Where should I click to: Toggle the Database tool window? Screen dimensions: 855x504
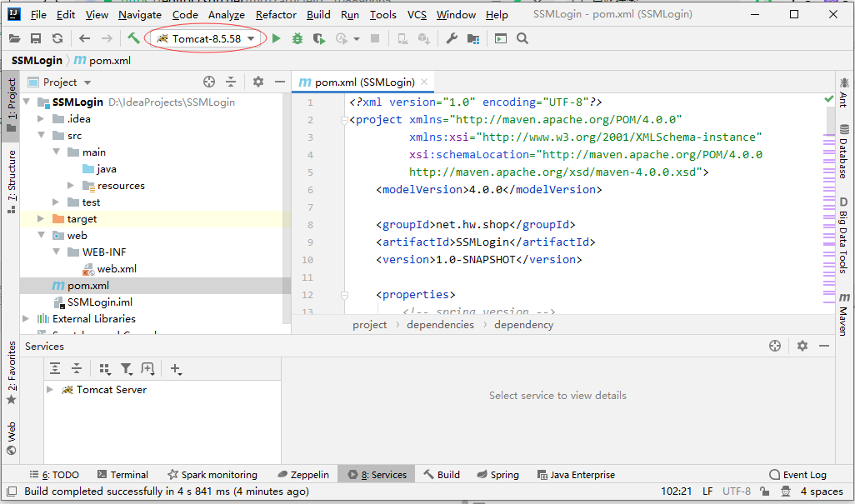(x=843, y=152)
